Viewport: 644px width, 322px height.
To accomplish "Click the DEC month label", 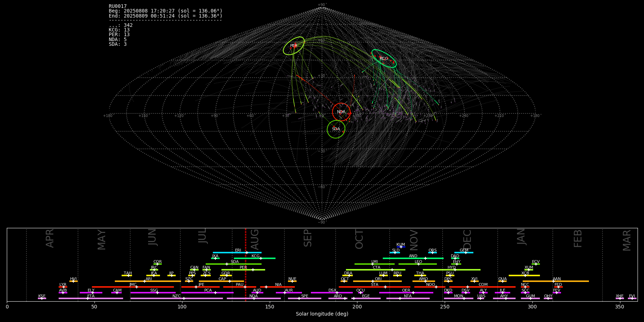I will [467, 239].
